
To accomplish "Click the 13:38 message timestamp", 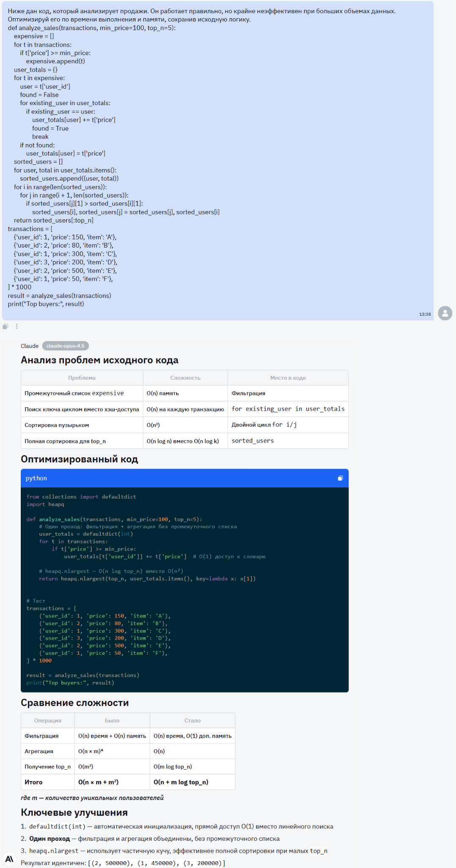I will point(425,314).
